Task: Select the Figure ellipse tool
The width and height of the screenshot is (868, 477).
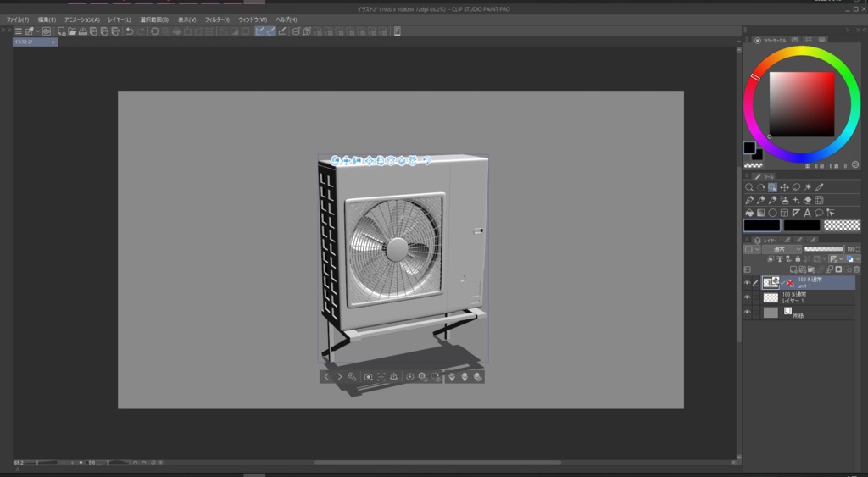Action: (773, 213)
